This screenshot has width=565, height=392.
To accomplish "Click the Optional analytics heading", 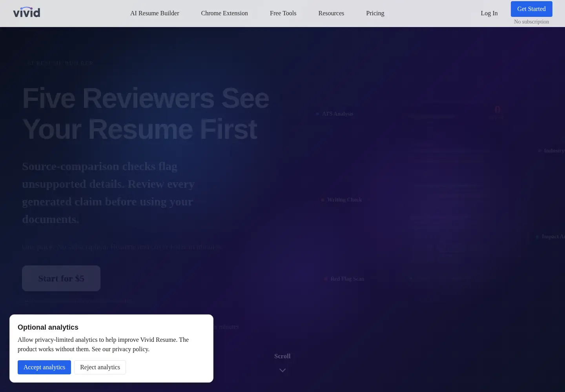I will point(48,327).
